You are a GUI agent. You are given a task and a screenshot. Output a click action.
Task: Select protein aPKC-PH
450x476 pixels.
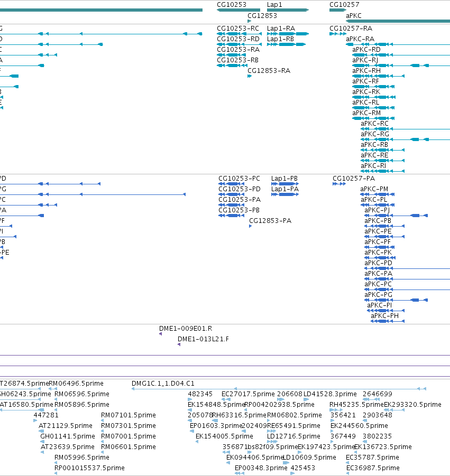[384, 316]
